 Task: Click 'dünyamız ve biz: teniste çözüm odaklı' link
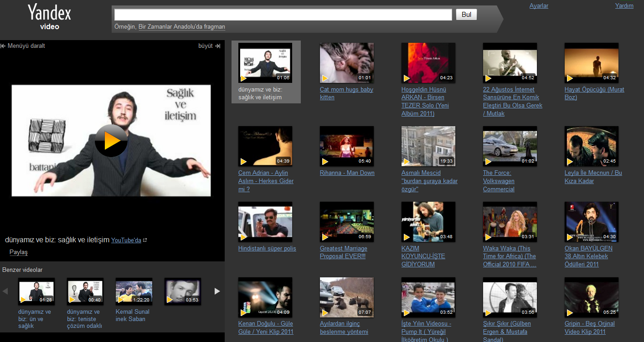[84, 319]
